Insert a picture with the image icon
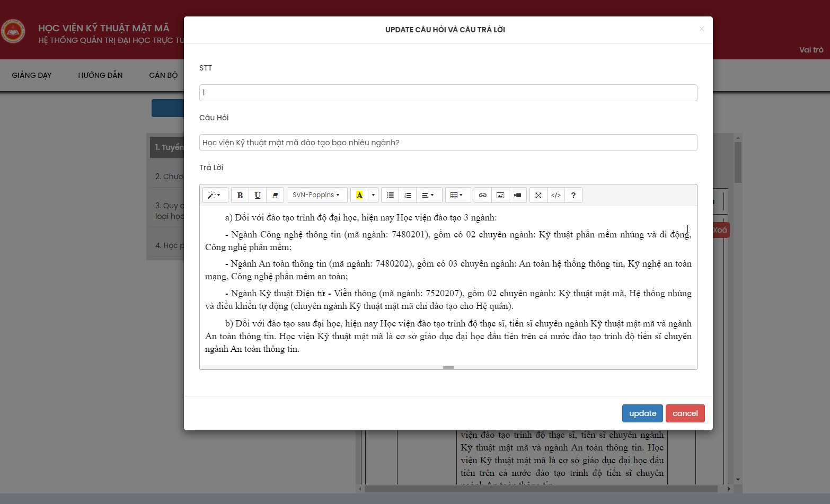 500,195
